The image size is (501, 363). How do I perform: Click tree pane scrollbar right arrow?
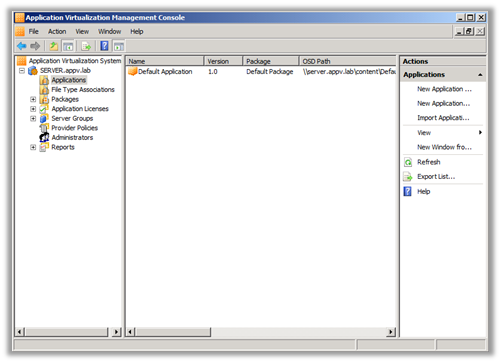pyautogui.click(x=116, y=332)
